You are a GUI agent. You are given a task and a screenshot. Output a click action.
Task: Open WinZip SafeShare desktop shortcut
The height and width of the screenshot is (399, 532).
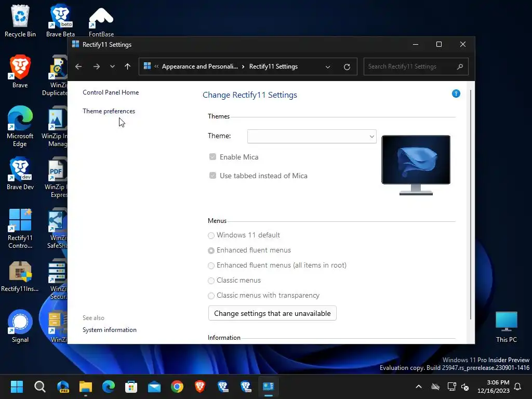[x=57, y=228]
